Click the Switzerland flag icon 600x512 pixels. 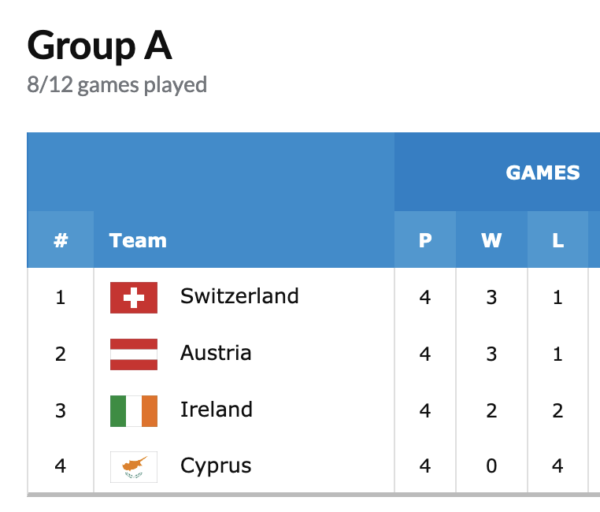[133, 297]
